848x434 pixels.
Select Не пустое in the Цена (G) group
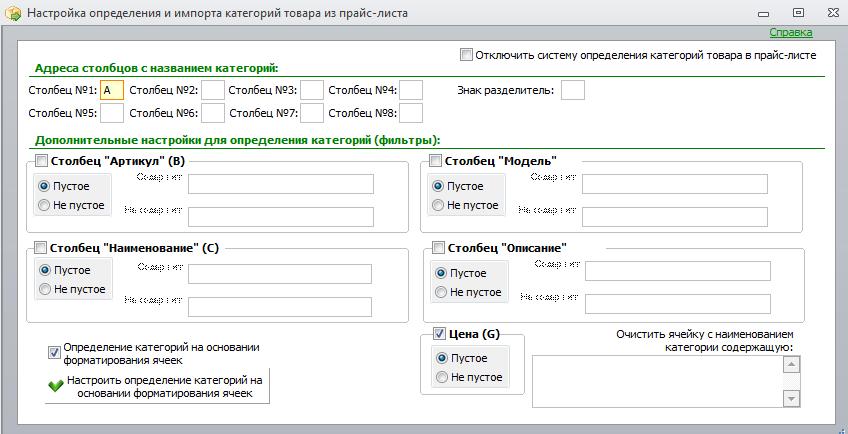point(442,377)
